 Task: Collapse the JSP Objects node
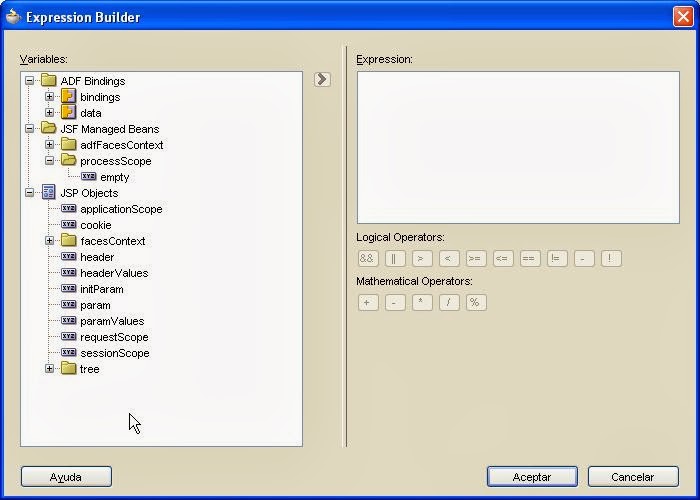29,193
